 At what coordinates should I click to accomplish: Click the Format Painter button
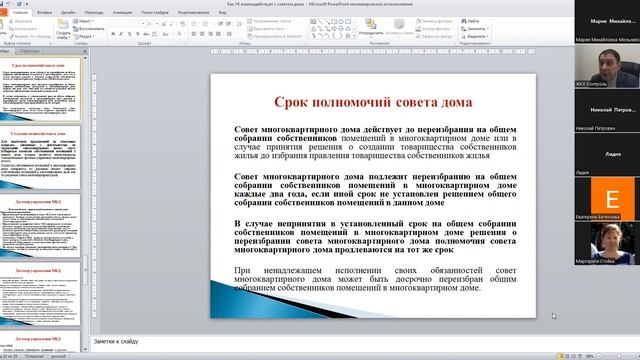click(30, 36)
